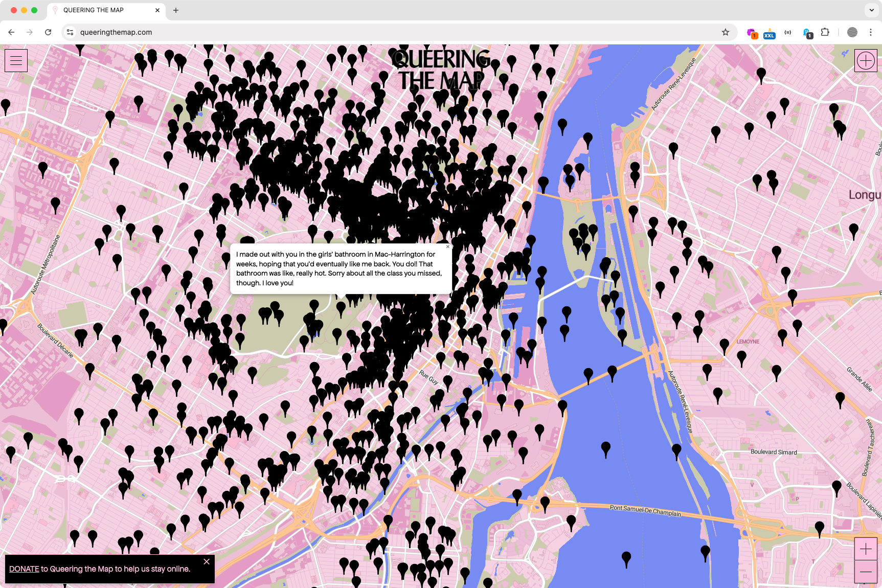This screenshot has width=882, height=588.
Task: Select the QUEERING THE MAP tab
Action: [x=106, y=10]
